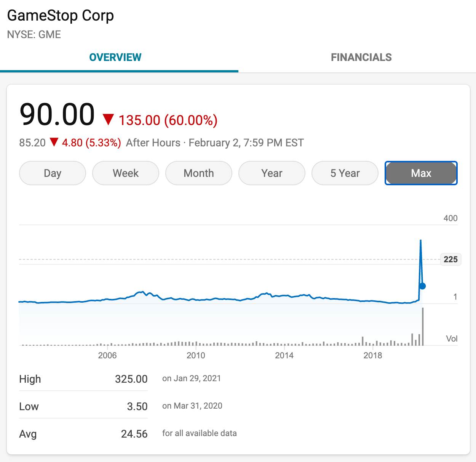Select the Day range button
Image resolution: width=476 pixels, height=462 pixels.
coord(53,173)
